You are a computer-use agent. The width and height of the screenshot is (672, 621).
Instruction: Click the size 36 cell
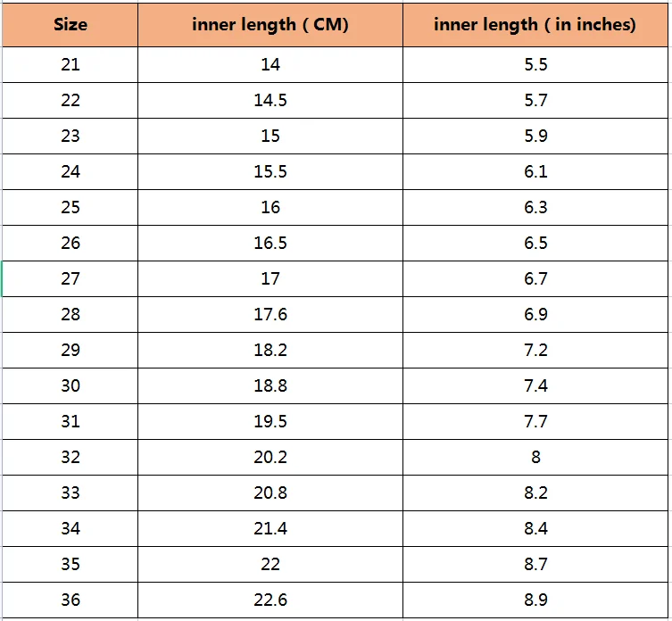[71, 600]
